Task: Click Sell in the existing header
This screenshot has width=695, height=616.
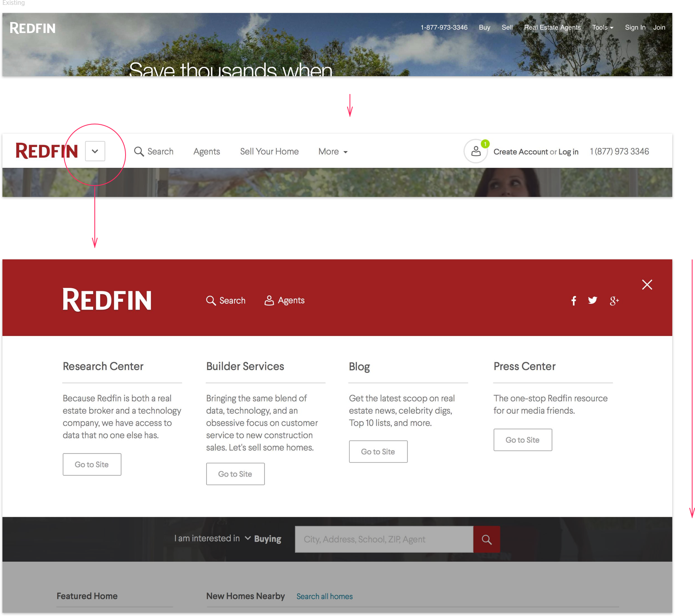Action: pyautogui.click(x=507, y=28)
